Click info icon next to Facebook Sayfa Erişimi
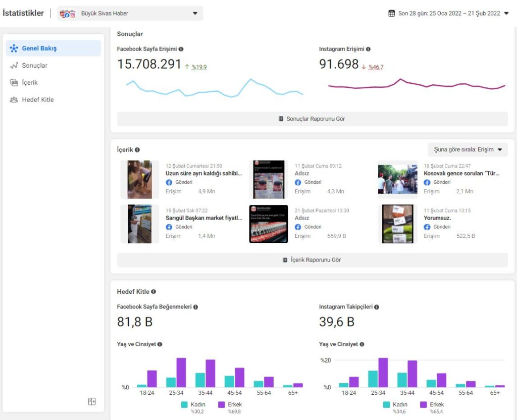The image size is (517, 420). pos(181,49)
